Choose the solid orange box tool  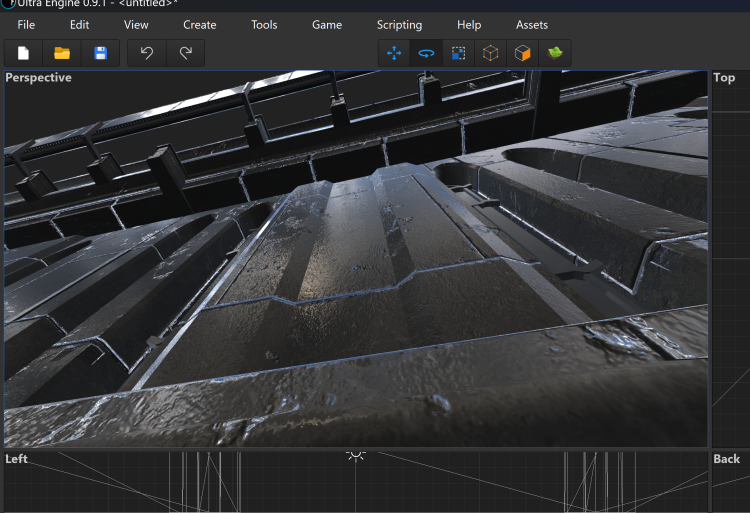pyautogui.click(x=522, y=53)
